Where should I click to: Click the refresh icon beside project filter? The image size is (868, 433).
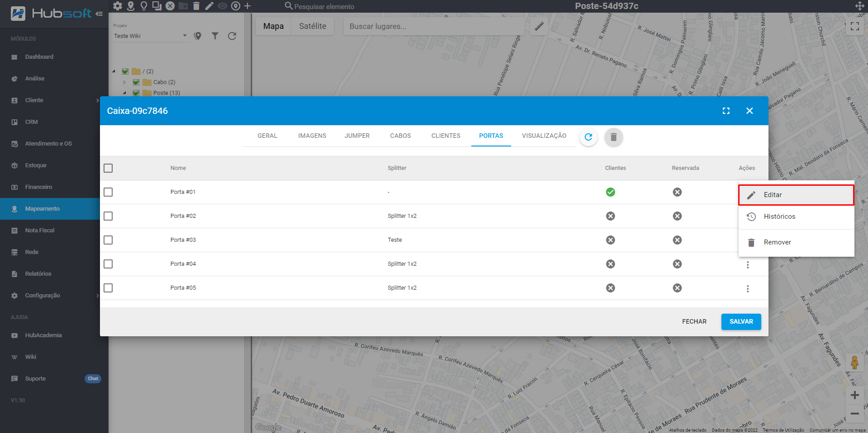coord(232,36)
